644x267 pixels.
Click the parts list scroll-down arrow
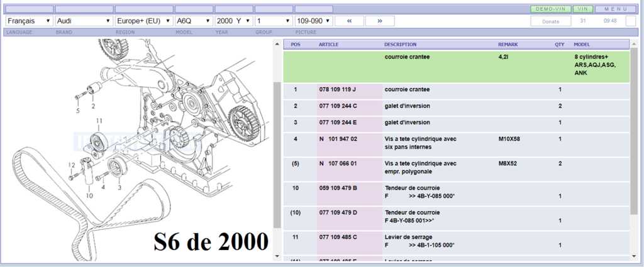pos(634,256)
